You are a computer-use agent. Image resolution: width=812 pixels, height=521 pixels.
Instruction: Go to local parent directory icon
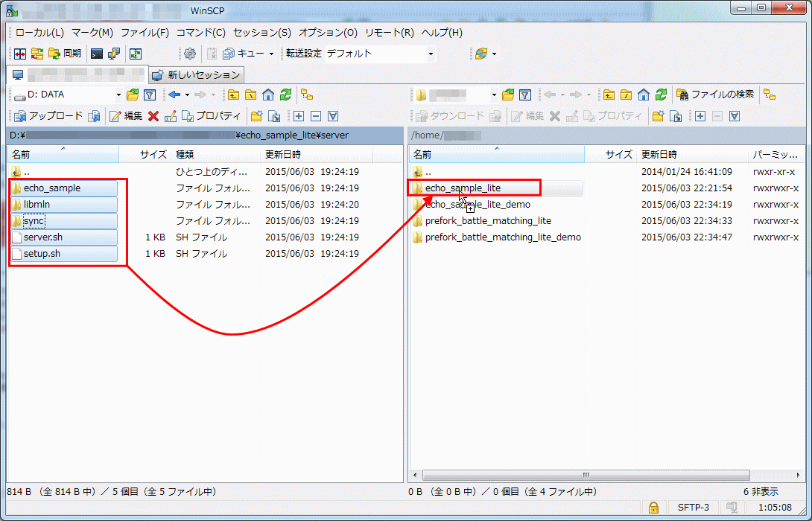click(x=234, y=95)
